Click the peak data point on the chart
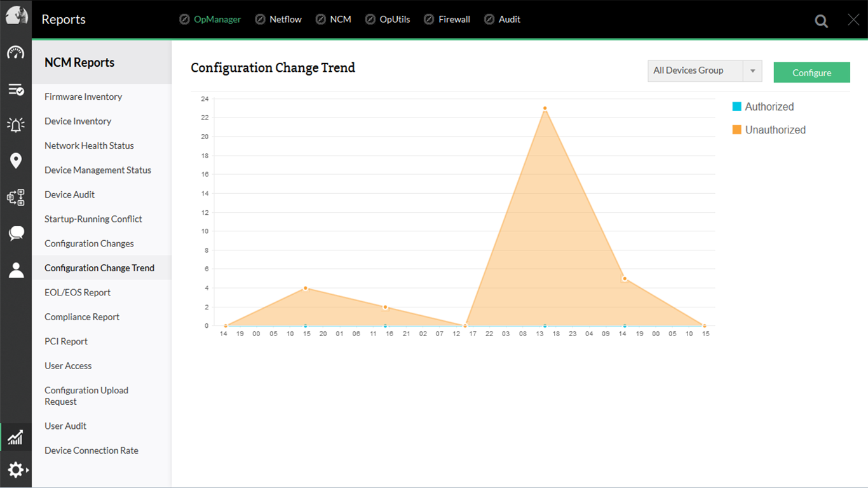Viewport: 868px width, 488px height. pyautogui.click(x=544, y=108)
